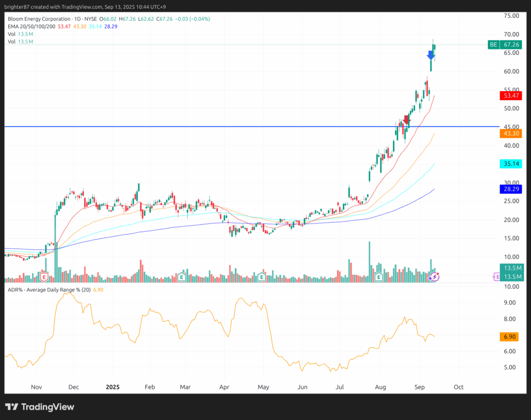This screenshot has height=420, width=531.
Task: Click the red 53.47 EMA axis label
Action: tap(511, 95)
